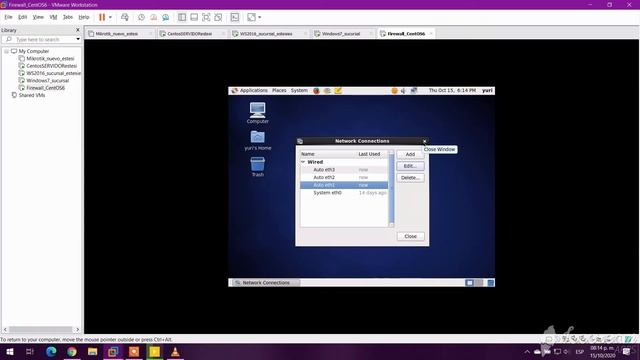Image resolution: width=640 pixels, height=360 pixels.
Task: Click the yuri user menu
Action: [x=487, y=91]
